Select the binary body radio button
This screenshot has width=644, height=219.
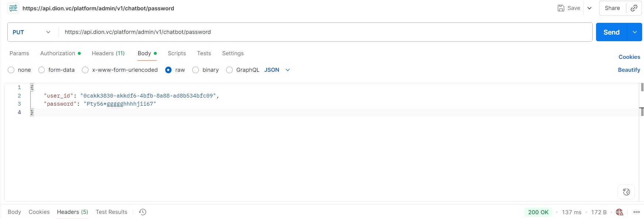click(196, 70)
